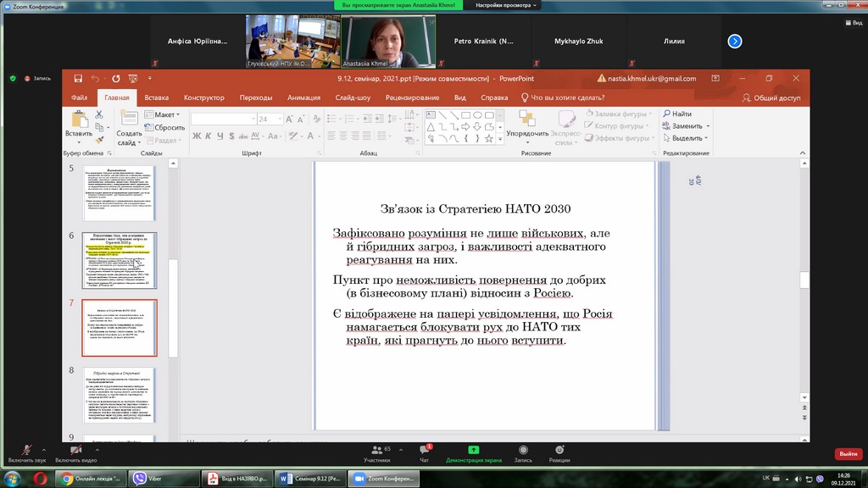This screenshot has width=868, height=488.
Task: Click the green Демонстрация экрана icon
Action: tap(473, 450)
